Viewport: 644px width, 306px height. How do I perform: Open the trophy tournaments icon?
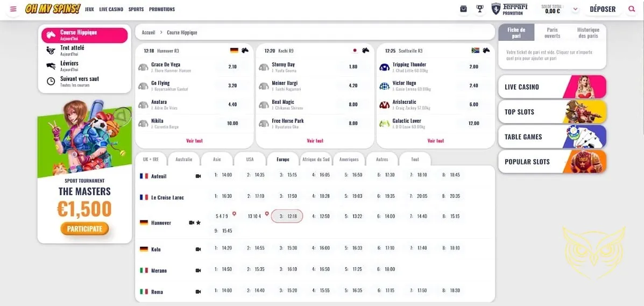[x=480, y=9]
